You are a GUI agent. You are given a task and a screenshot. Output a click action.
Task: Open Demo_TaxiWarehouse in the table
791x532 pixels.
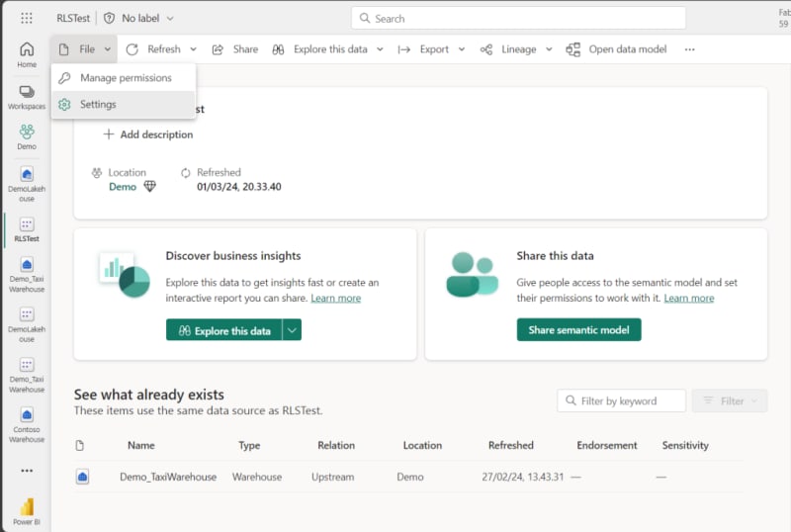pos(168,477)
